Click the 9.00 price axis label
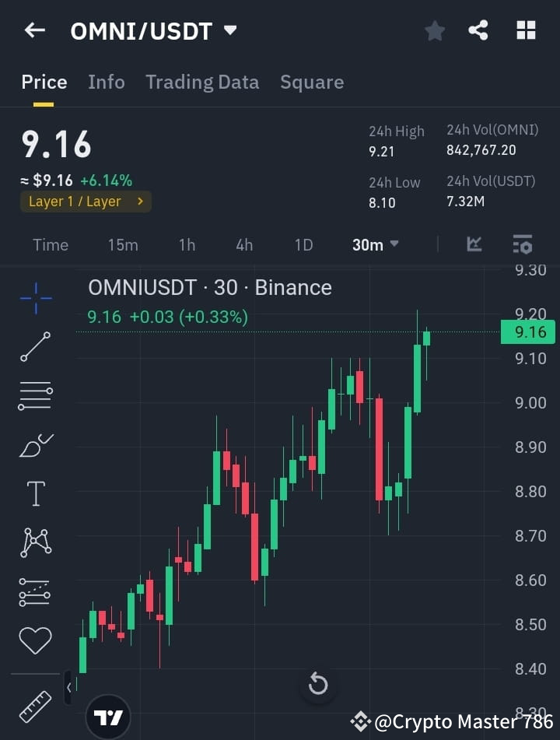 tap(530, 402)
